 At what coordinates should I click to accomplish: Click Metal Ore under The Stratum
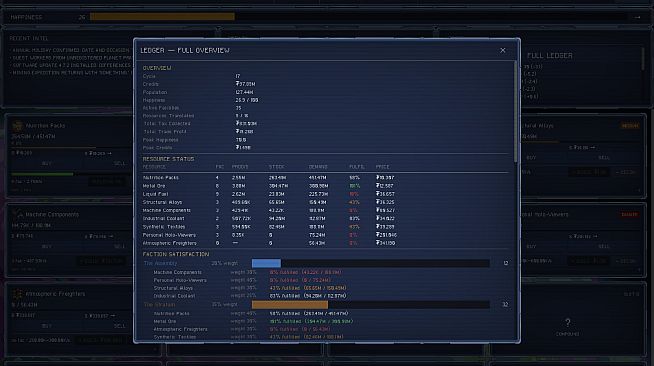pos(165,321)
